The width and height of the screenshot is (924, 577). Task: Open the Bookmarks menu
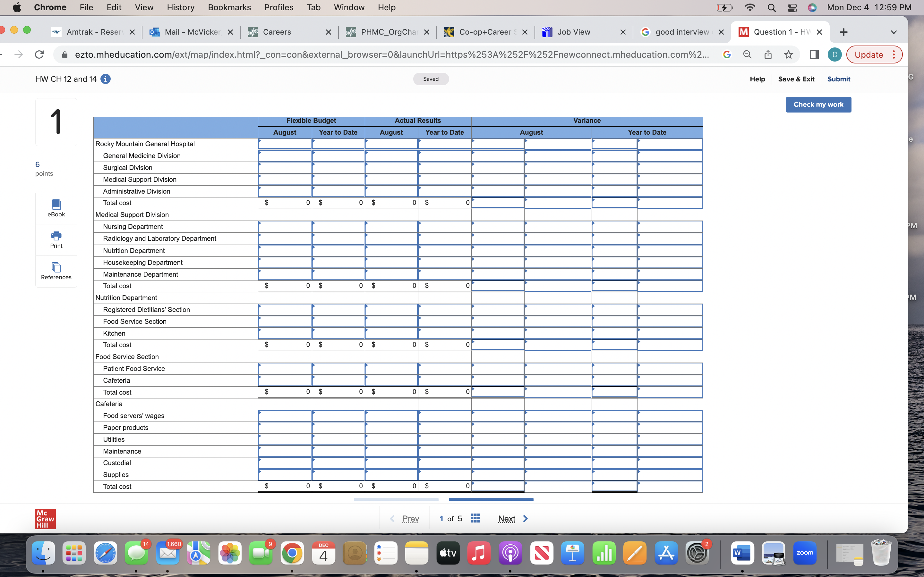(x=229, y=7)
